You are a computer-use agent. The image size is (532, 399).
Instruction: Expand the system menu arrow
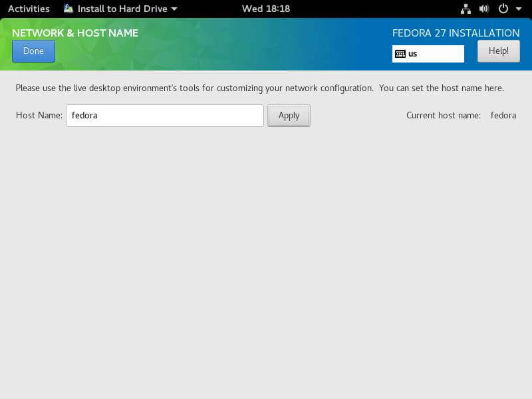pos(519,9)
